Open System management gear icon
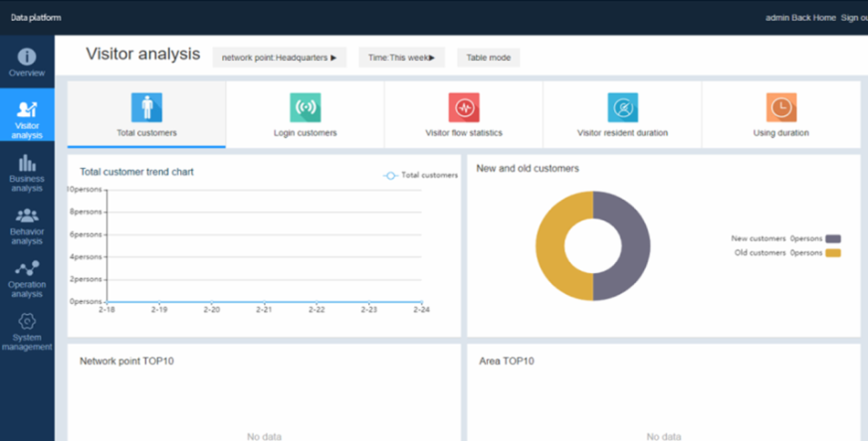868x441 pixels. (26, 320)
